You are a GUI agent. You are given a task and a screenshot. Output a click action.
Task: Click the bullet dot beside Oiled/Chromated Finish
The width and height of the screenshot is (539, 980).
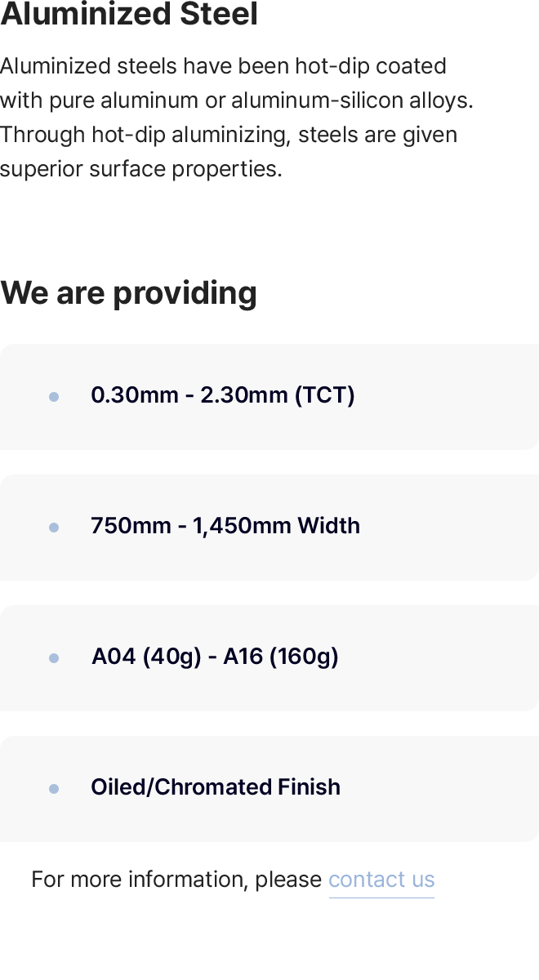[54, 789]
